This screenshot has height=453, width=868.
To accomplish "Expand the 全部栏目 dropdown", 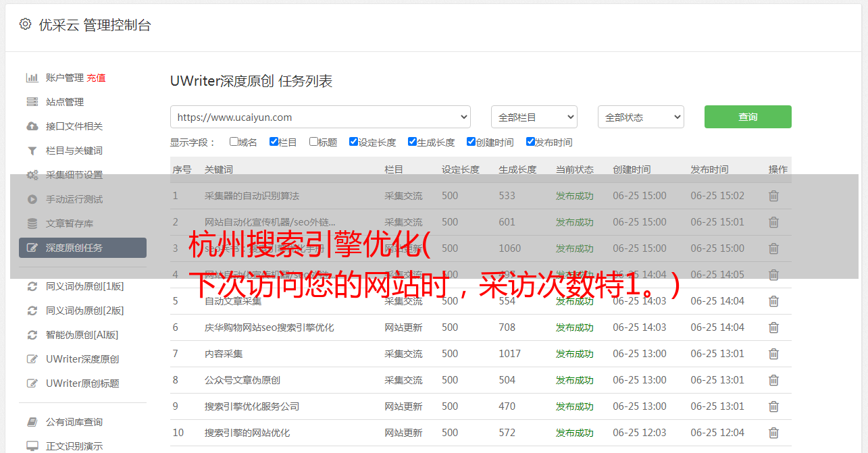I will point(534,117).
